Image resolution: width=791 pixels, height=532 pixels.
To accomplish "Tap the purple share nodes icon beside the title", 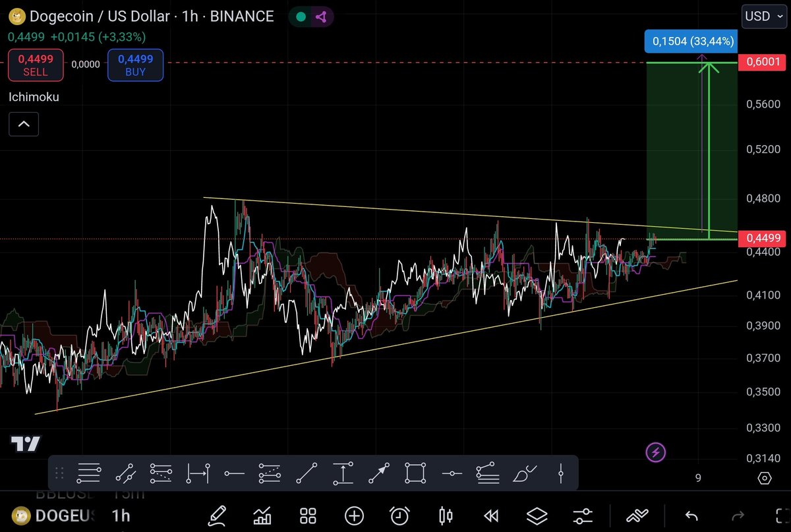I will [322, 16].
